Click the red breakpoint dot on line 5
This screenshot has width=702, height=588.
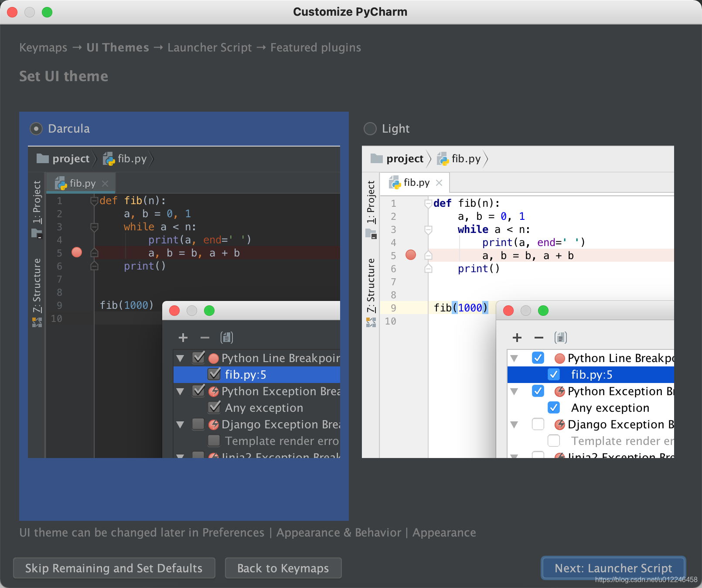(x=77, y=253)
